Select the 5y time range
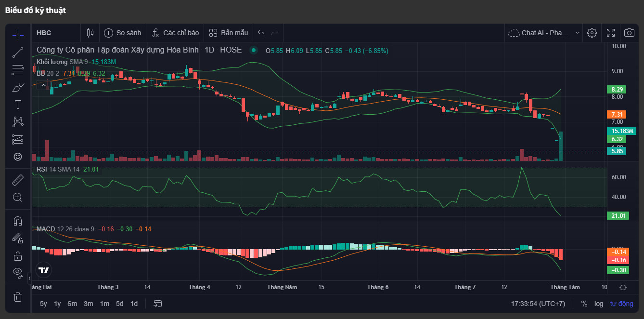This screenshot has height=319, width=644. pyautogui.click(x=43, y=304)
